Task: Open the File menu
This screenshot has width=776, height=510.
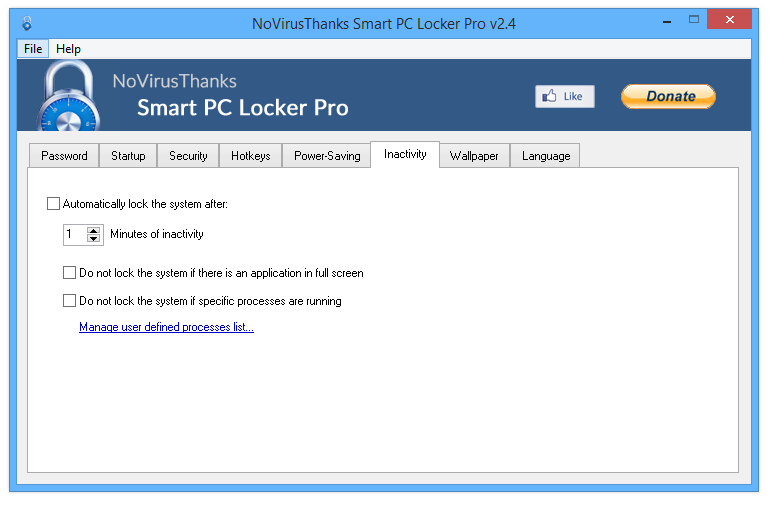Action: point(33,49)
